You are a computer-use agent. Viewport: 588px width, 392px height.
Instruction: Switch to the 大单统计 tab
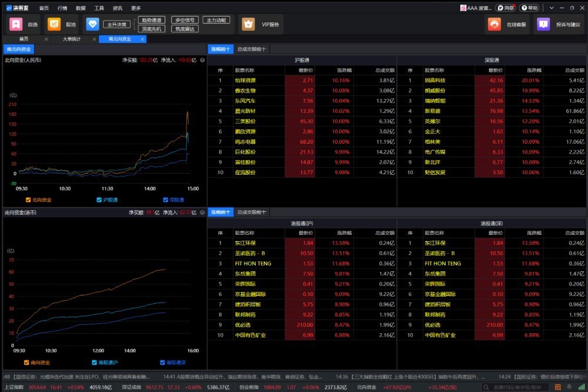pos(72,39)
